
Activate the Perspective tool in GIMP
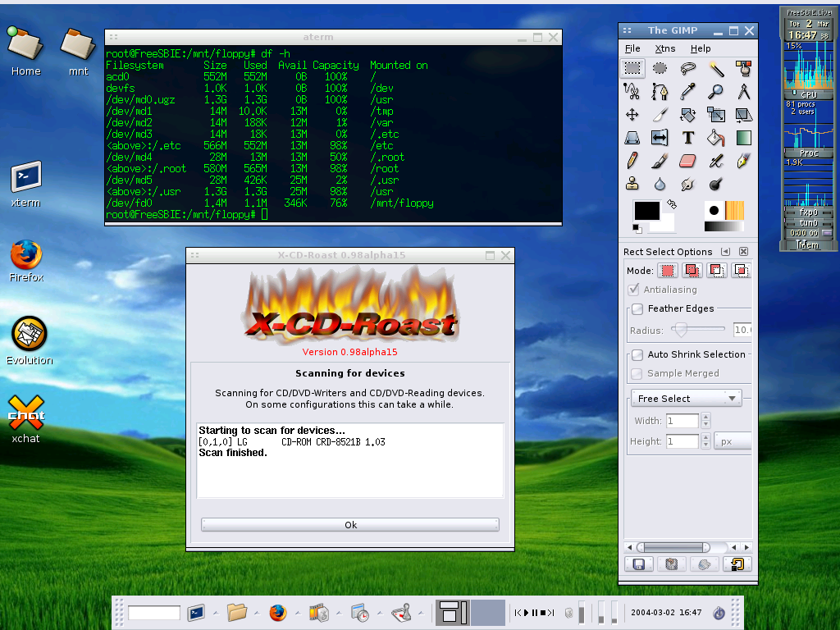tap(632, 138)
